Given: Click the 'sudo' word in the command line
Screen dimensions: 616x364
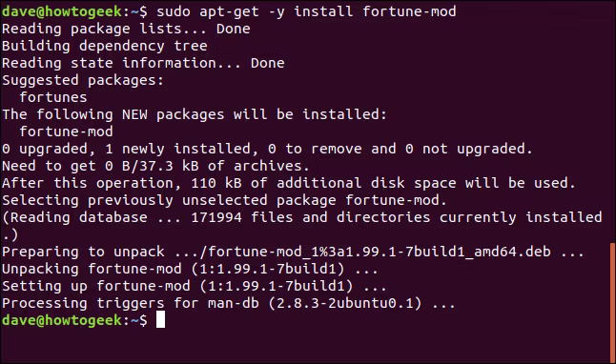Looking at the screenshot, I should pos(174,11).
